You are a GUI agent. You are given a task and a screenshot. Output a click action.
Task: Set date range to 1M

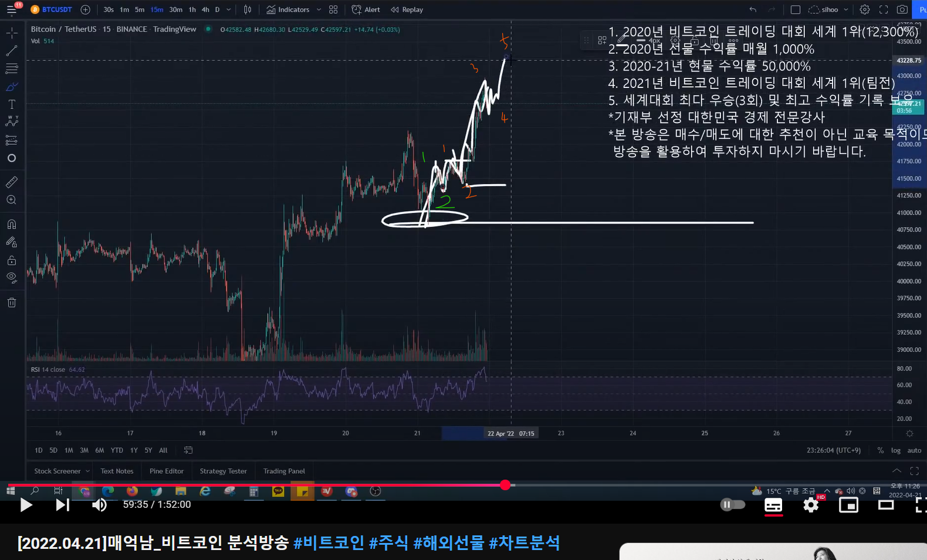(x=69, y=450)
